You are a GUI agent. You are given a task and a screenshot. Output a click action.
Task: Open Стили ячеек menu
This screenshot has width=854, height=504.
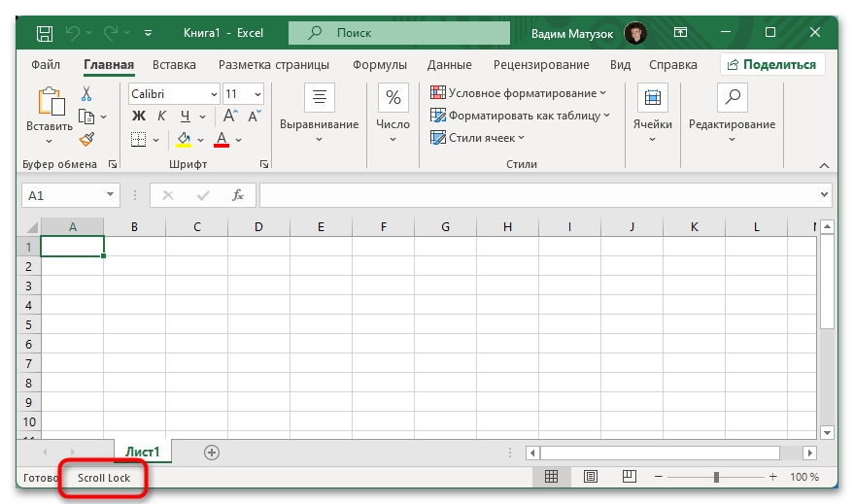point(477,138)
